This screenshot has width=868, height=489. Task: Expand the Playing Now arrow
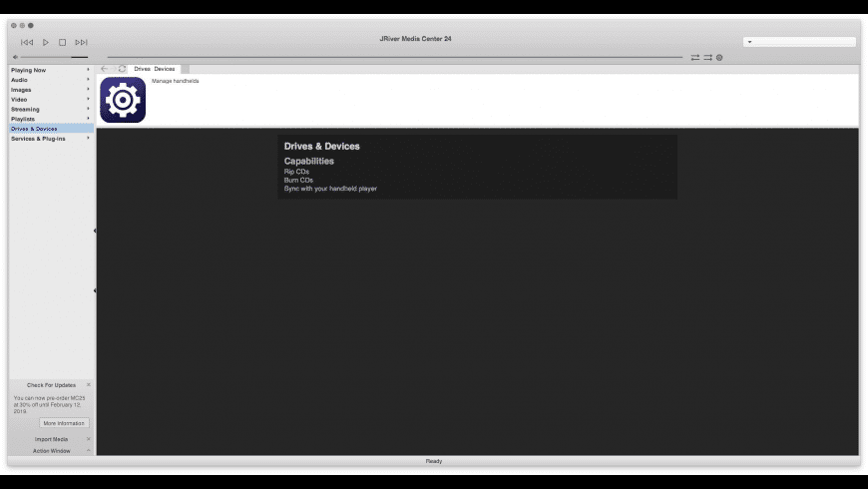pos(88,70)
